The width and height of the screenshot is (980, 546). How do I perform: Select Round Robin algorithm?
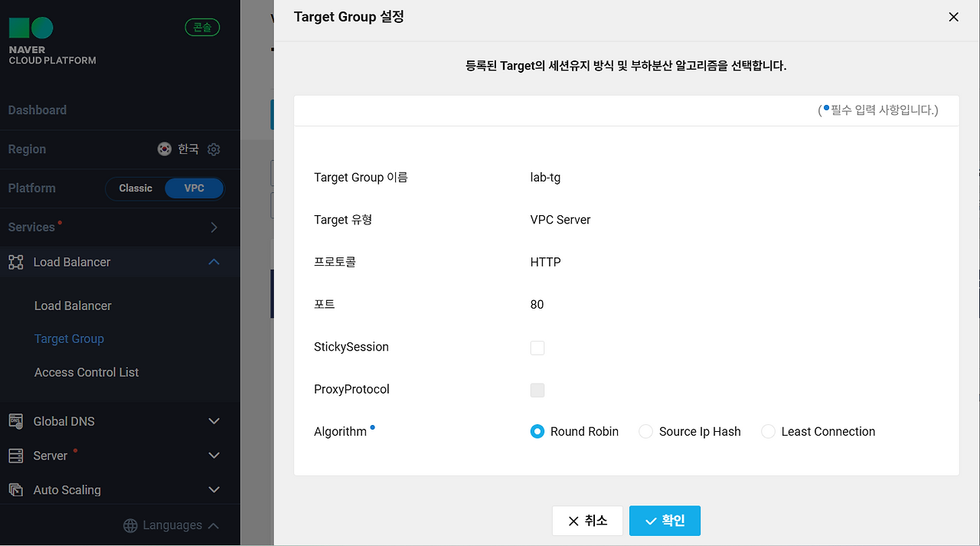point(537,432)
